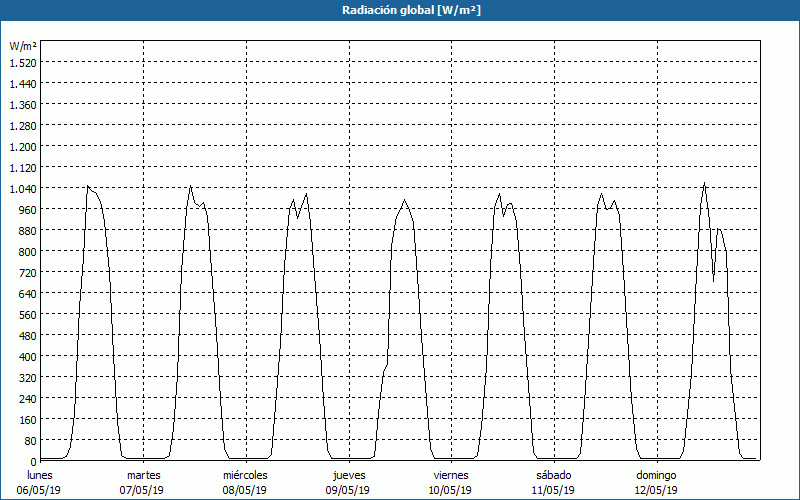Screen dimensions: 800x500
Task: Select the 320 y-axis value
Action: pyautogui.click(x=27, y=378)
